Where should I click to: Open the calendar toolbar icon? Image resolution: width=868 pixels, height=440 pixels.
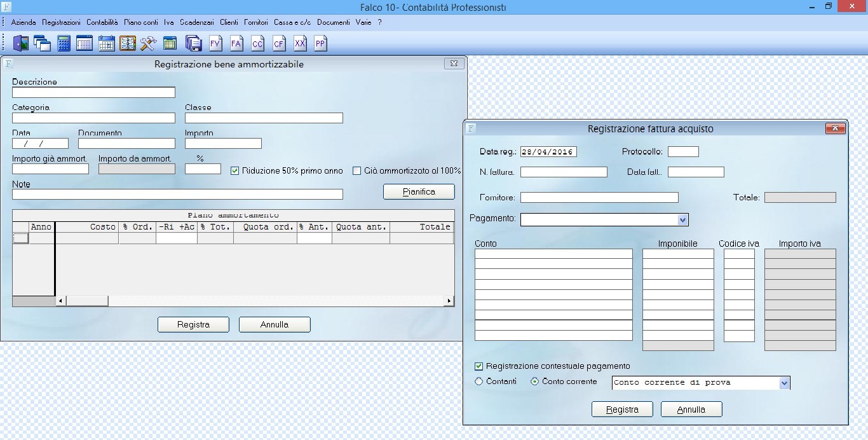click(107, 43)
